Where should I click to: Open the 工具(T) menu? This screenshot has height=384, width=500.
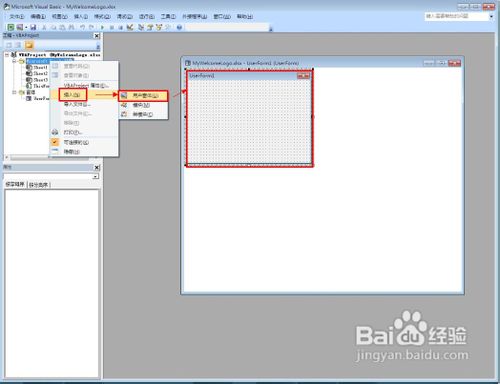[x=168, y=16]
